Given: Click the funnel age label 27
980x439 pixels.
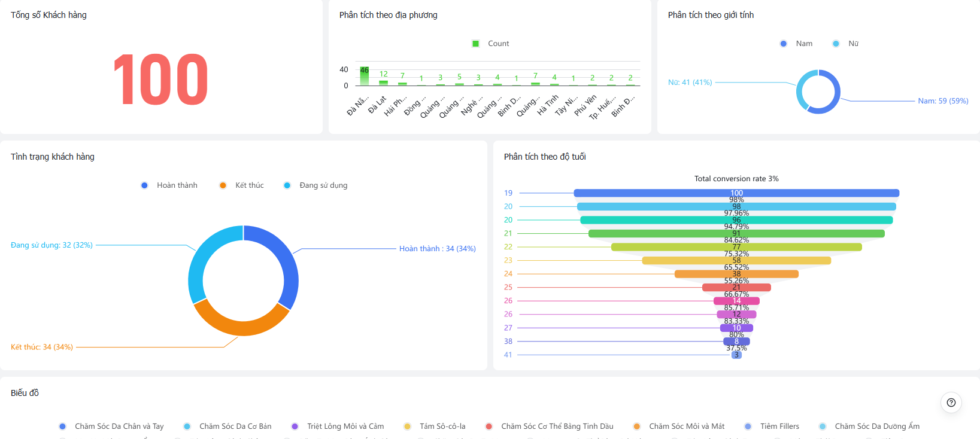Looking at the screenshot, I should (508, 328).
